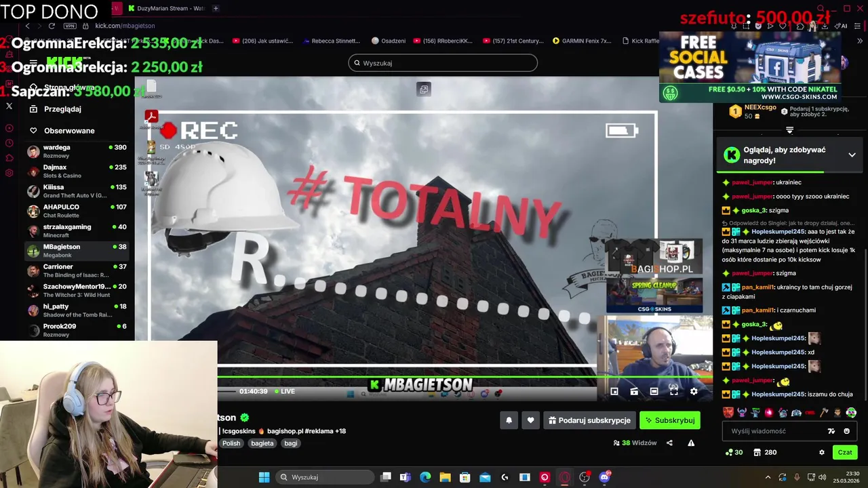Expand the gift leaderboard chevron
Viewport: 868px width, 488px height.
[x=789, y=130]
